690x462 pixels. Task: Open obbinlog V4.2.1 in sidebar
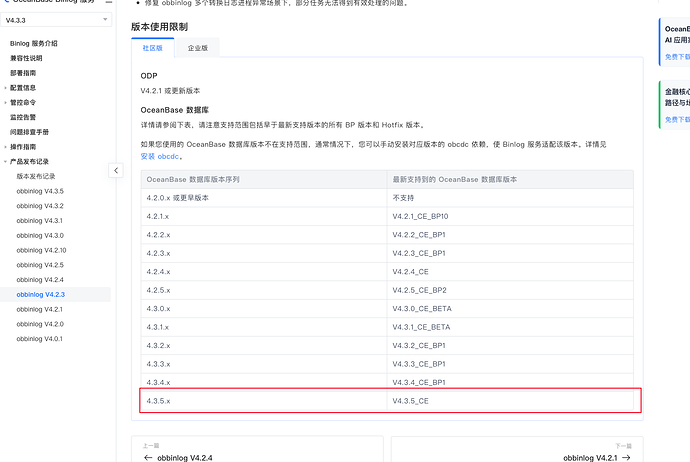tap(40, 309)
